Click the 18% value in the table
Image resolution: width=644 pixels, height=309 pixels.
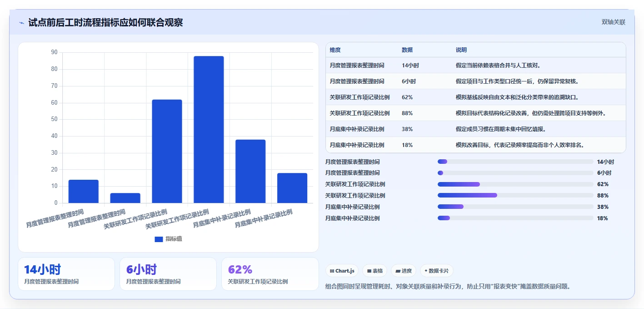[407, 145]
